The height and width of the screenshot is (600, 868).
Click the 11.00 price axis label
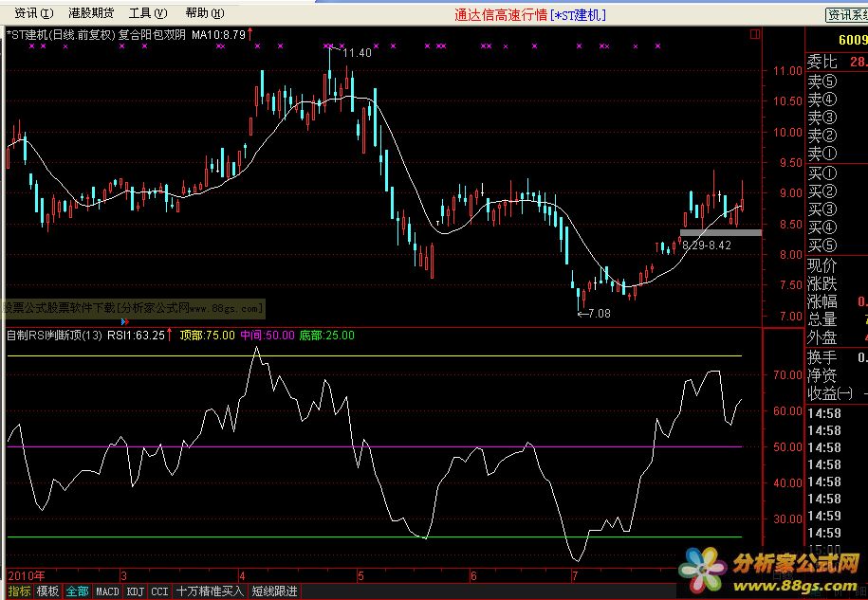click(787, 71)
